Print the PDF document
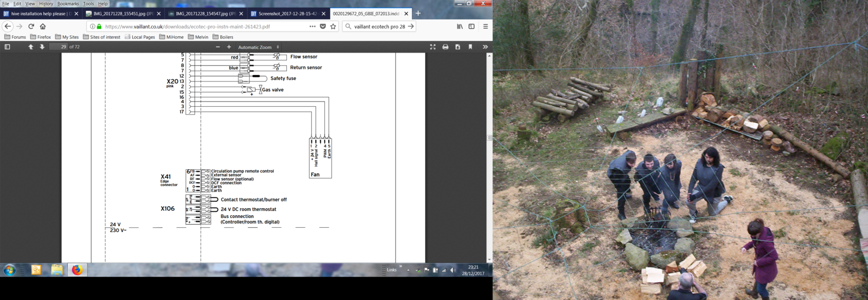 click(x=445, y=47)
